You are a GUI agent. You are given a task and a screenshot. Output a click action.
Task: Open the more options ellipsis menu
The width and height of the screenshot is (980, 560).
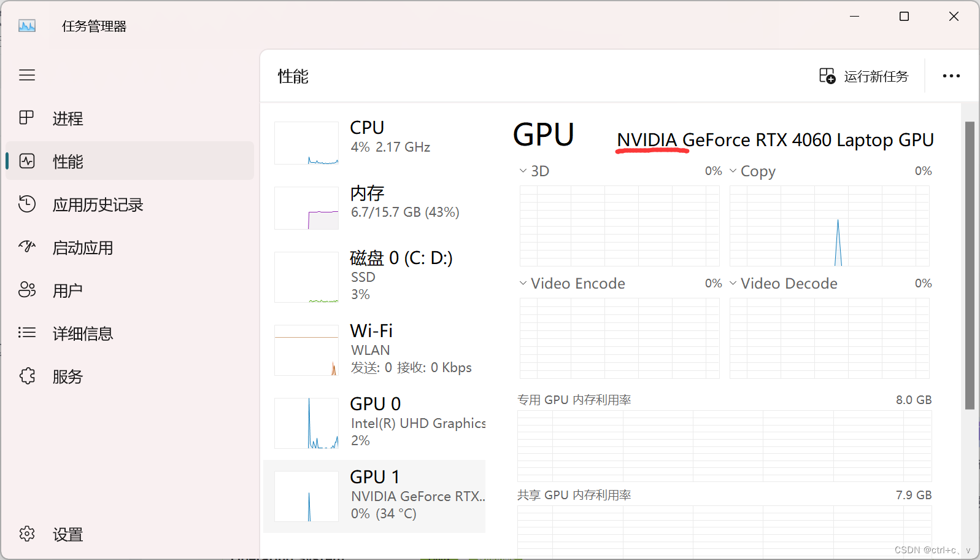[x=951, y=76]
